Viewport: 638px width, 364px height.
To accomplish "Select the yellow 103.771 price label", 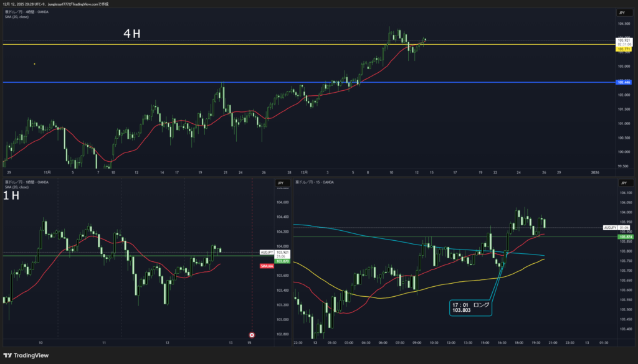I will 624,49.
